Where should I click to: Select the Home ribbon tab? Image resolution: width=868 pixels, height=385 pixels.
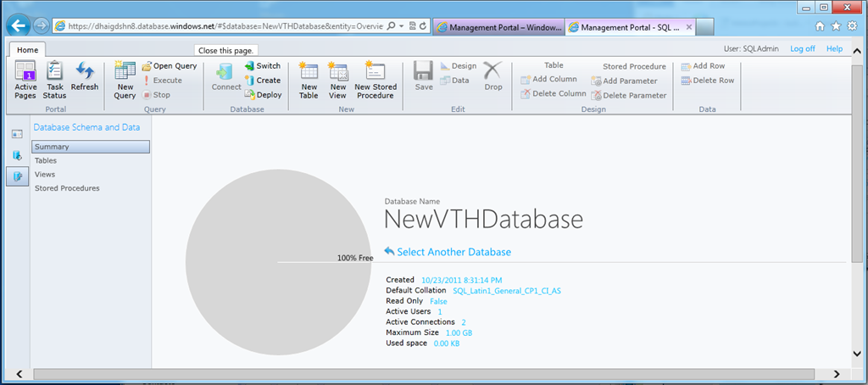click(x=27, y=50)
